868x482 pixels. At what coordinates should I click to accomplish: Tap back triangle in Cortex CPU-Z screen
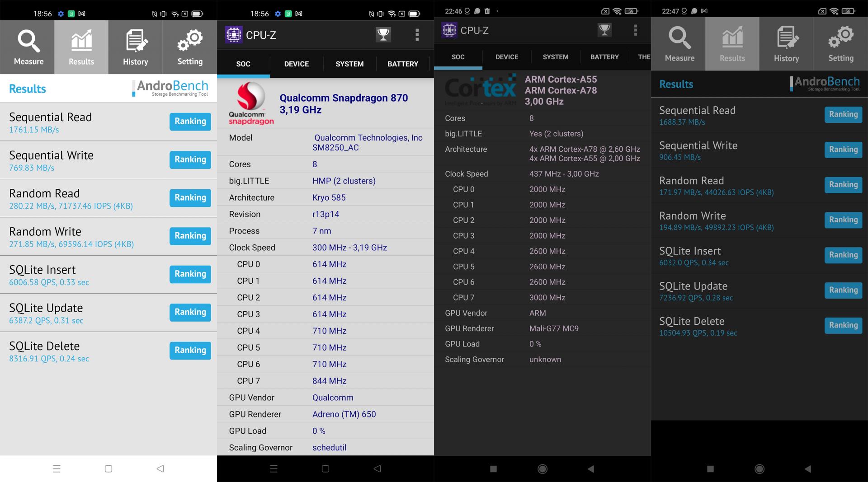pos(591,469)
